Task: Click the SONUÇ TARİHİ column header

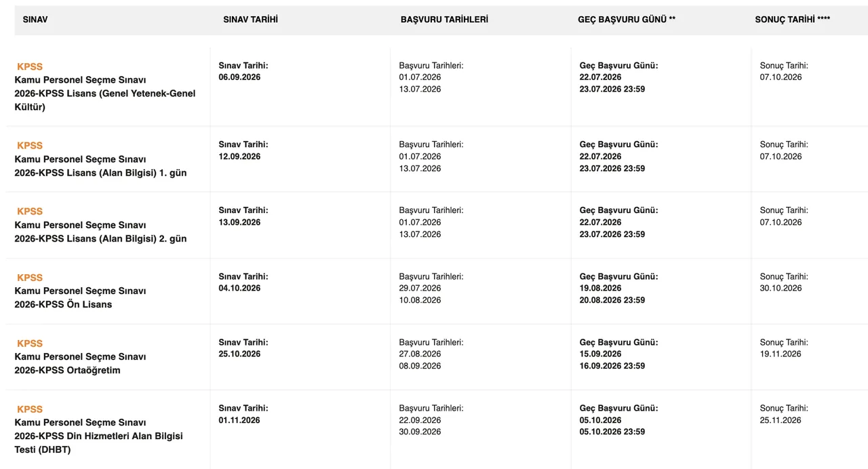Action: coord(792,20)
